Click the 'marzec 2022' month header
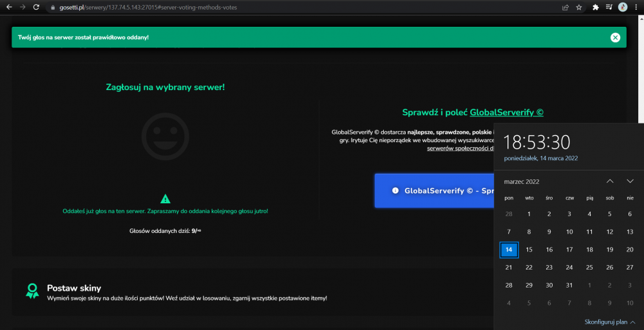 522,181
